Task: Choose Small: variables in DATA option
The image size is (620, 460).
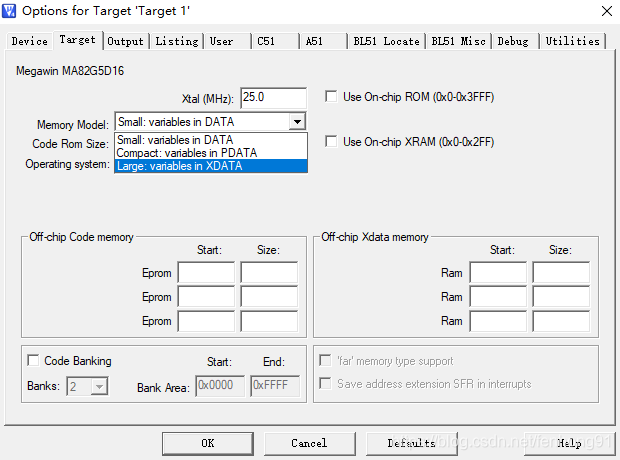Action: [211, 140]
